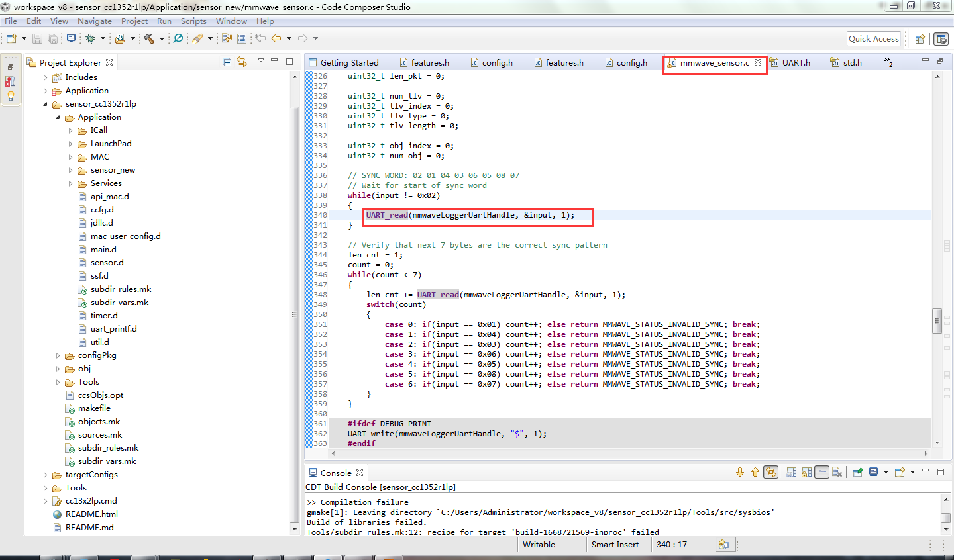Open the Scripts menu
This screenshot has width=954, height=560.
(x=193, y=21)
